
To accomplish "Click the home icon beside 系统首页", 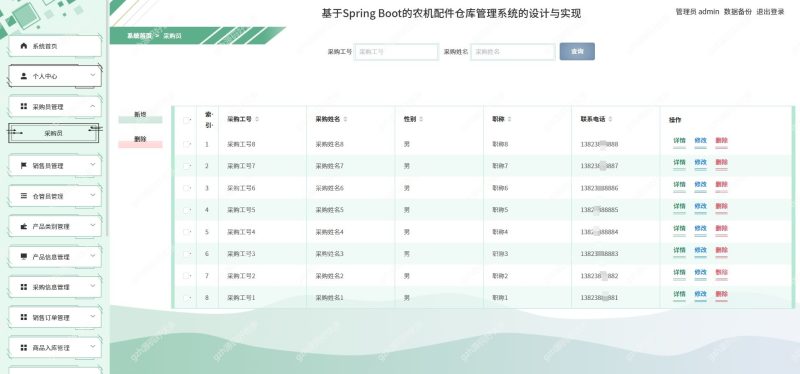I will coord(23,46).
